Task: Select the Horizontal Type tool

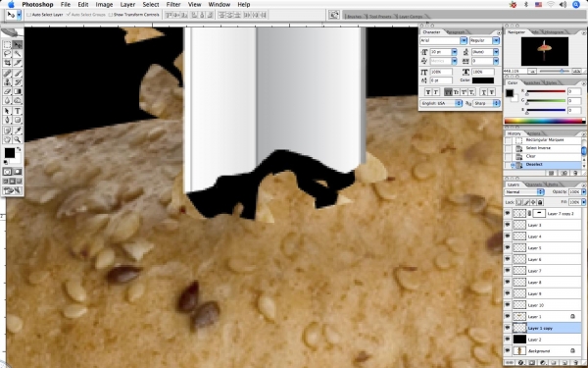Action: [18, 111]
